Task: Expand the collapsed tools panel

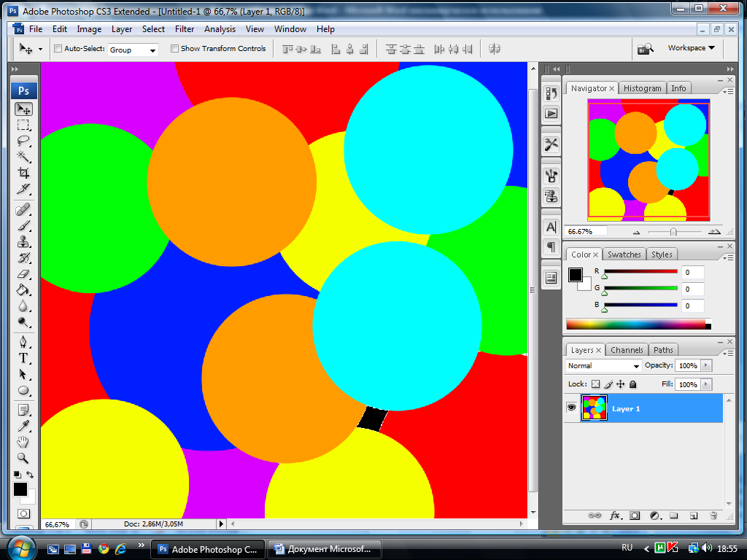Action: (x=15, y=69)
